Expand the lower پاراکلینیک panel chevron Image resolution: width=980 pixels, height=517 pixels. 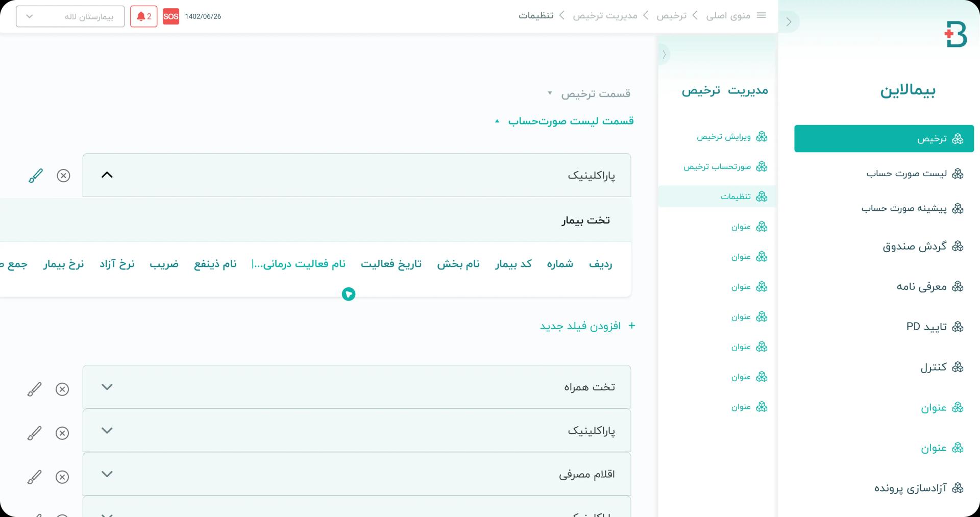(107, 431)
